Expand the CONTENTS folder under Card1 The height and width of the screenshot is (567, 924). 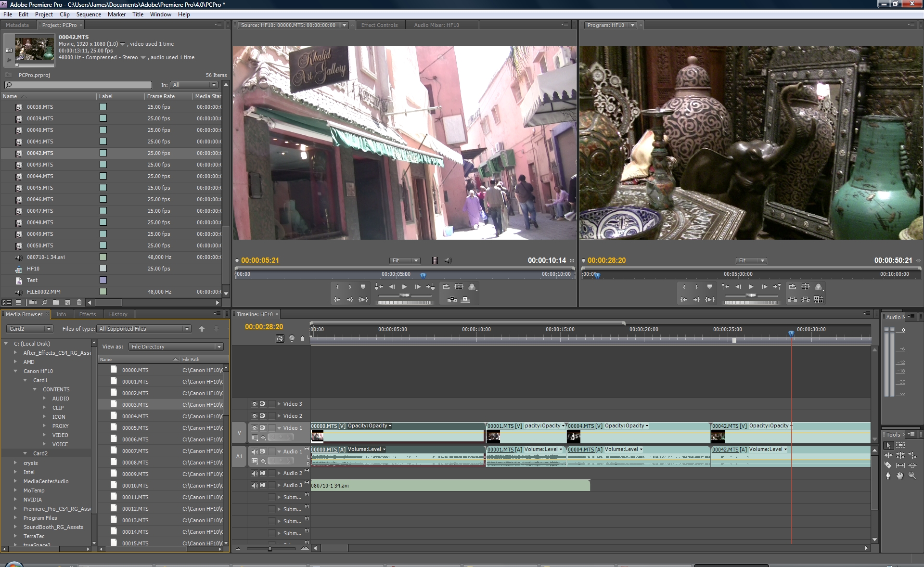[35, 389]
